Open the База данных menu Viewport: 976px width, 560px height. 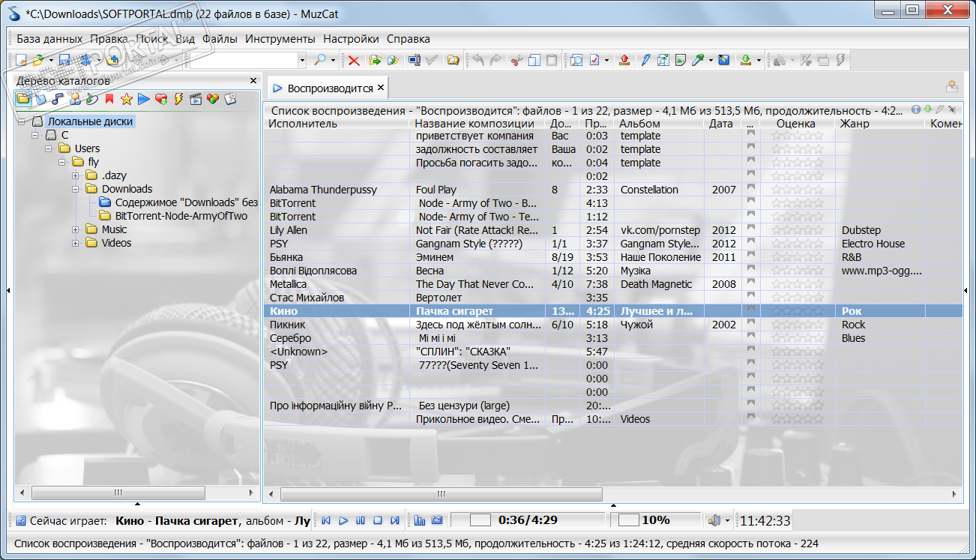(x=49, y=39)
